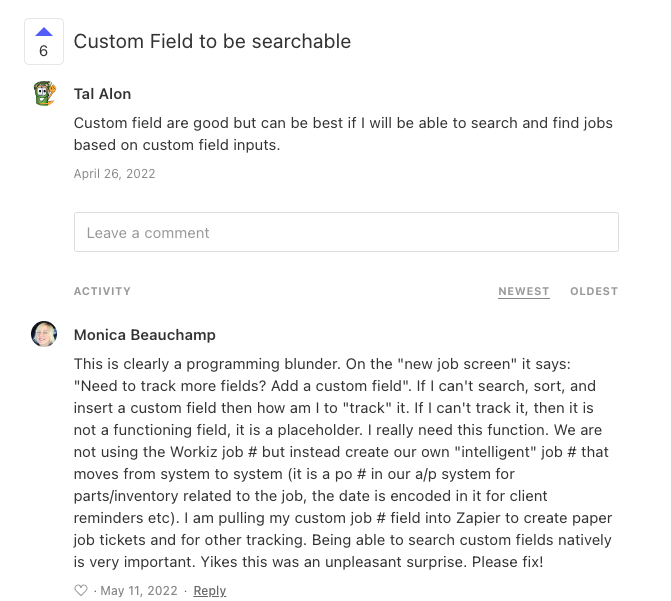Viewport: 671px width, 601px height.
Task: Upvote the post with the blue arrow
Action: click(x=44, y=32)
